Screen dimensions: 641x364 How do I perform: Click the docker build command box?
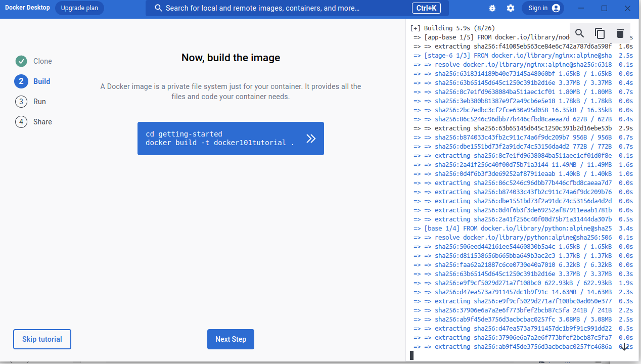tap(231, 139)
